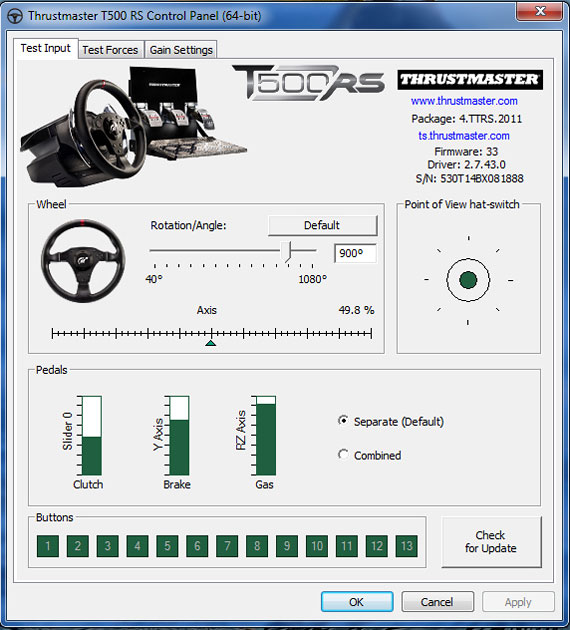The height and width of the screenshot is (630, 570).
Task: Click the serial number S/N text
Action: pos(470,178)
